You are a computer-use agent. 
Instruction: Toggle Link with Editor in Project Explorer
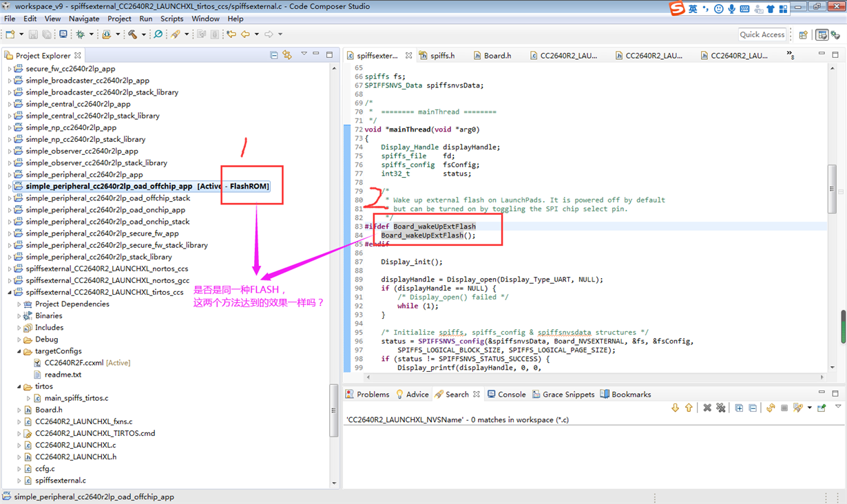pyautogui.click(x=287, y=55)
